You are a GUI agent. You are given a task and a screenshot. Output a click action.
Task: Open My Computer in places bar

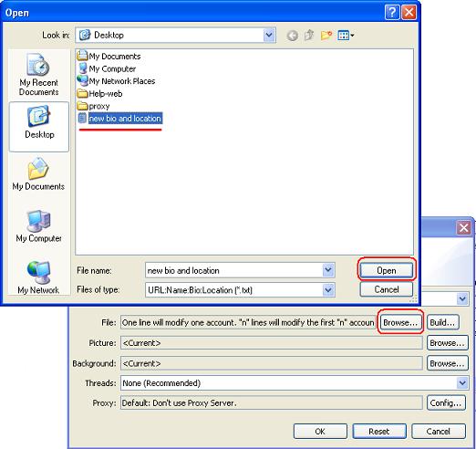(38, 226)
